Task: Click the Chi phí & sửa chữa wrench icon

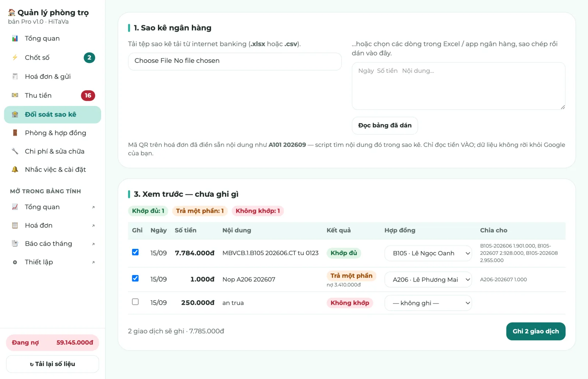Action: click(x=15, y=151)
